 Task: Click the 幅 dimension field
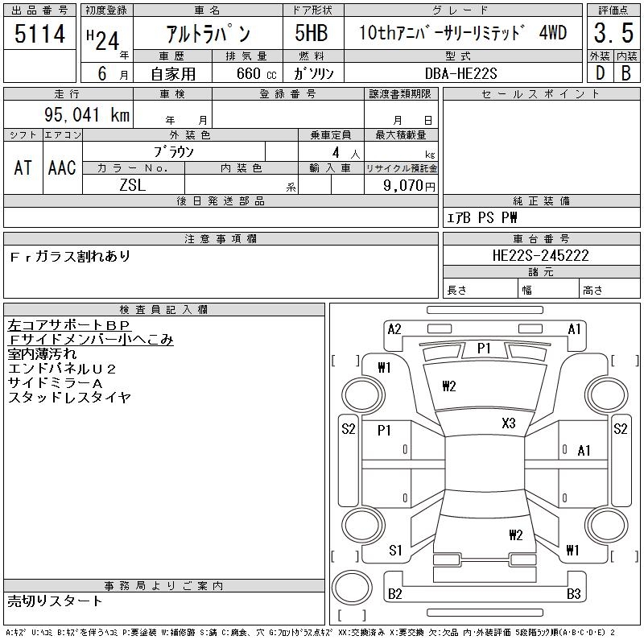(x=548, y=290)
